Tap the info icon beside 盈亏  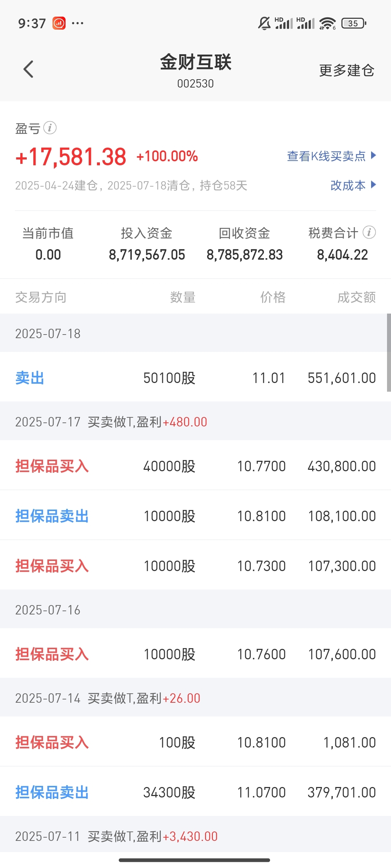tap(50, 128)
